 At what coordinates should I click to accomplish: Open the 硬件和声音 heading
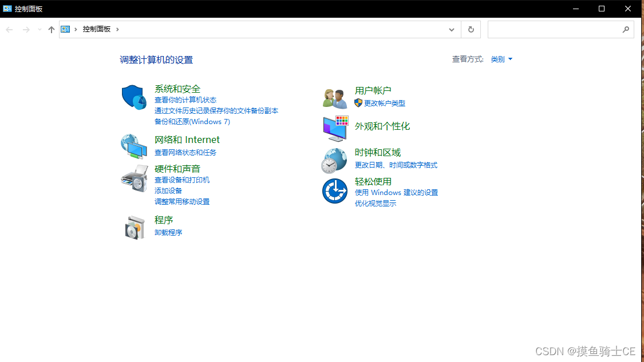click(x=177, y=169)
